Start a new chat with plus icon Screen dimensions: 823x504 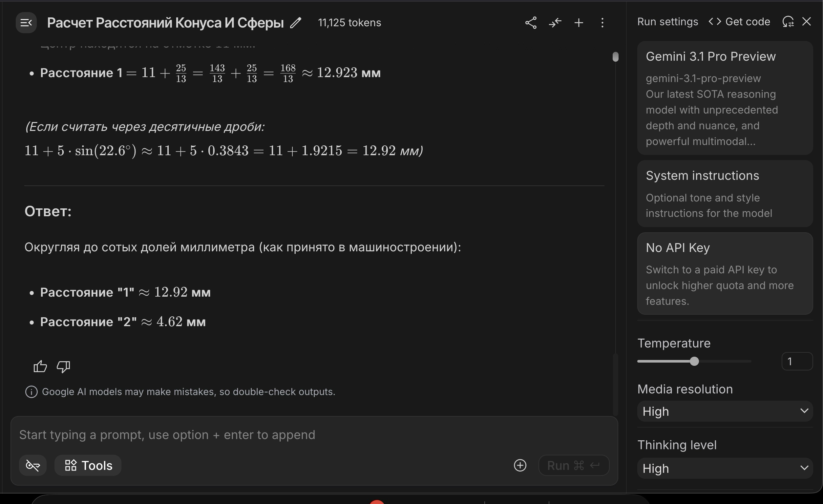click(x=579, y=23)
